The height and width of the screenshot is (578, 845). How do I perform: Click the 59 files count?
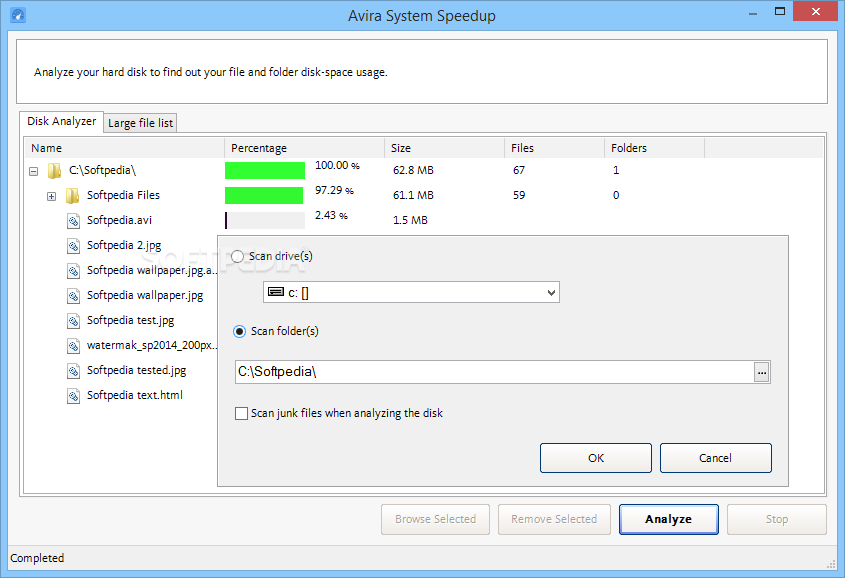(518, 195)
